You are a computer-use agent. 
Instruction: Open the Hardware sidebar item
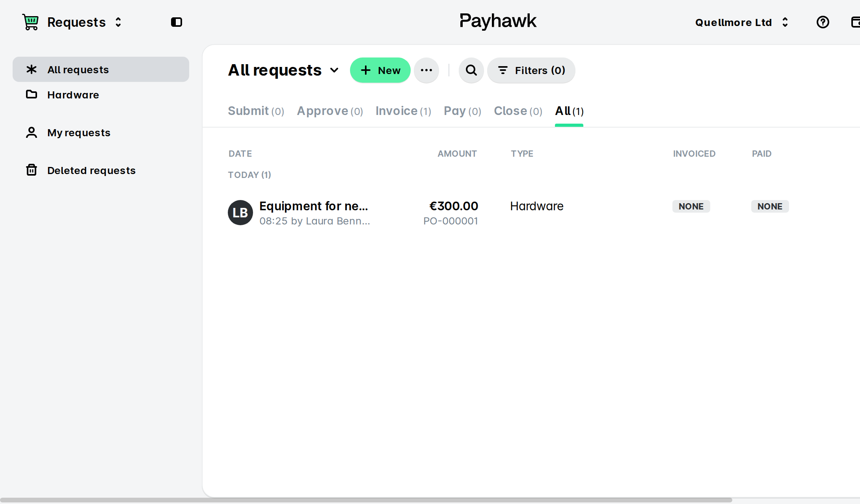pos(101,94)
